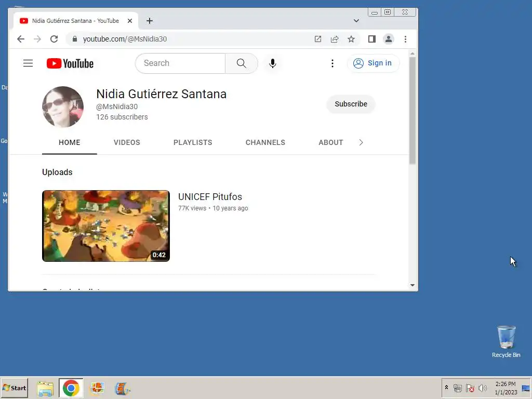Start voice search with the microphone icon
This screenshot has height=399, width=532.
(x=272, y=63)
